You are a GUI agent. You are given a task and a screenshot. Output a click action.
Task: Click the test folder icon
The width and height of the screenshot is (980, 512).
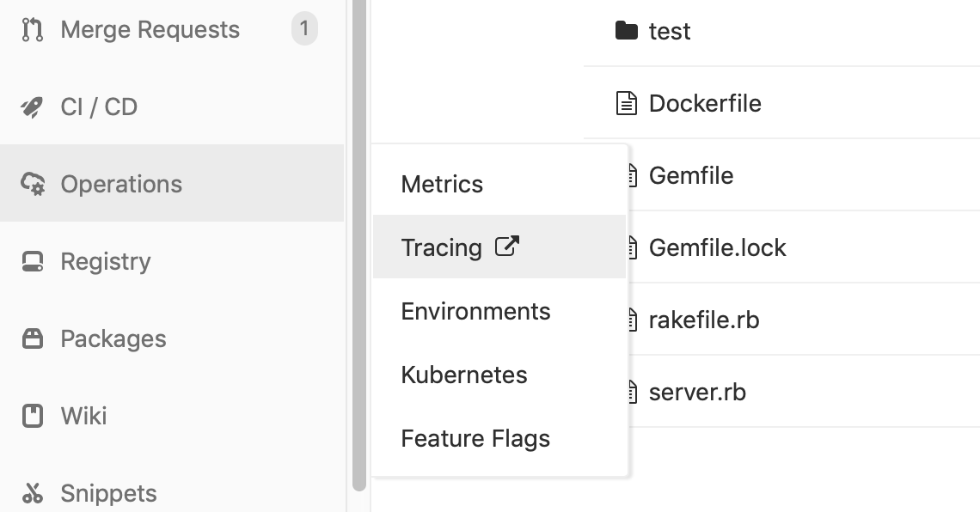[x=625, y=30]
